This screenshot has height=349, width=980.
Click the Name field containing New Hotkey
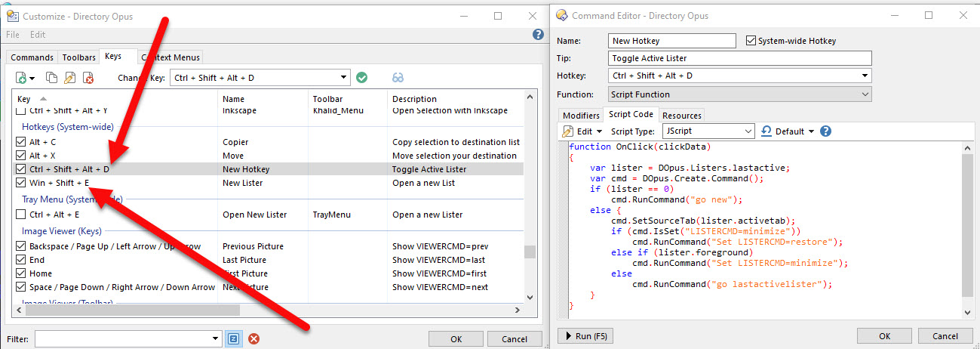[671, 41]
